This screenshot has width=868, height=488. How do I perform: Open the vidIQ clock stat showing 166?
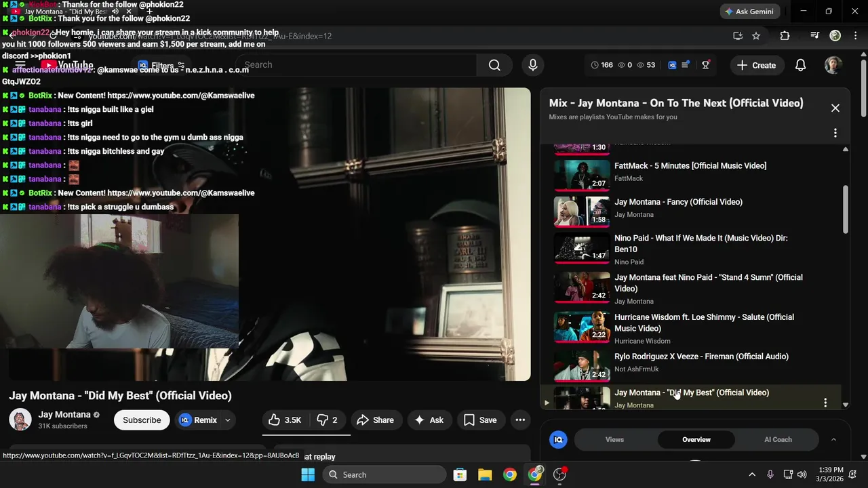(x=601, y=65)
